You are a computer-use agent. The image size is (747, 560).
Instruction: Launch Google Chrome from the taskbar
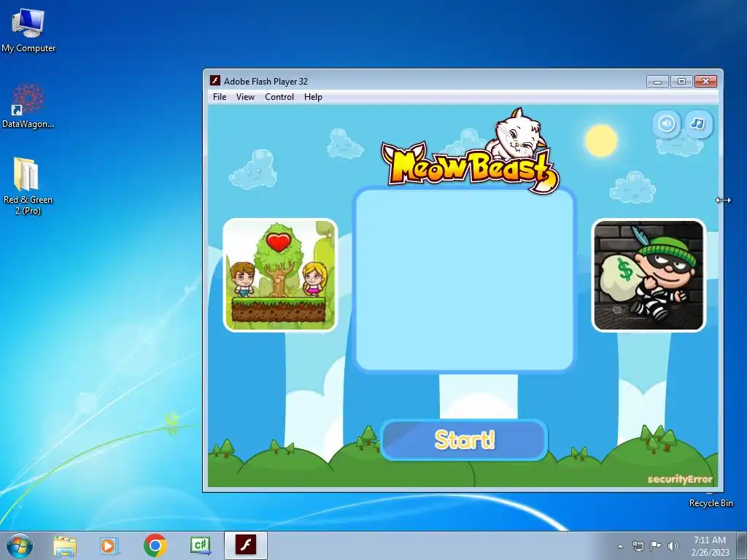point(155,545)
